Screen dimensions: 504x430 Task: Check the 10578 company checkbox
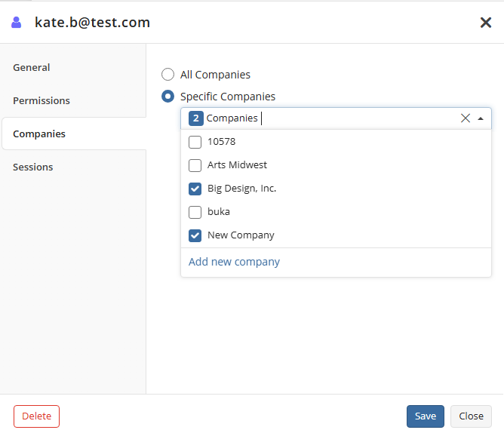click(195, 142)
